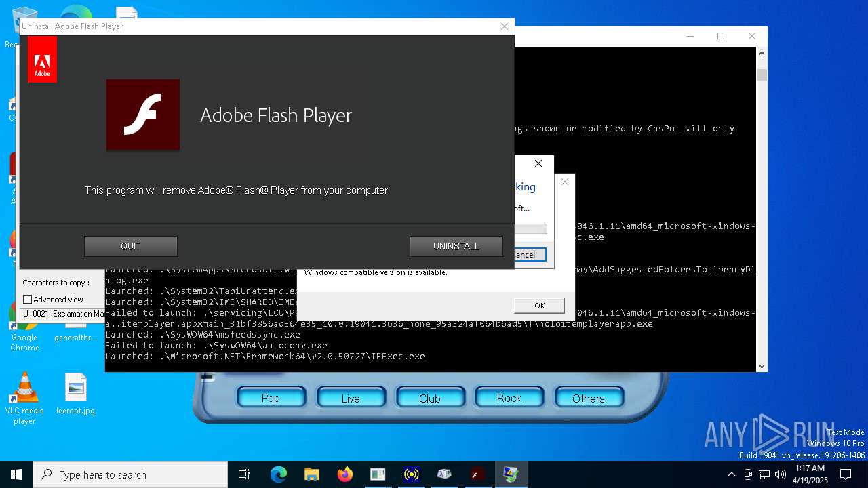Screen dimensions: 868x488
Task: Click the Meet Now tray icon
Action: coord(748,474)
